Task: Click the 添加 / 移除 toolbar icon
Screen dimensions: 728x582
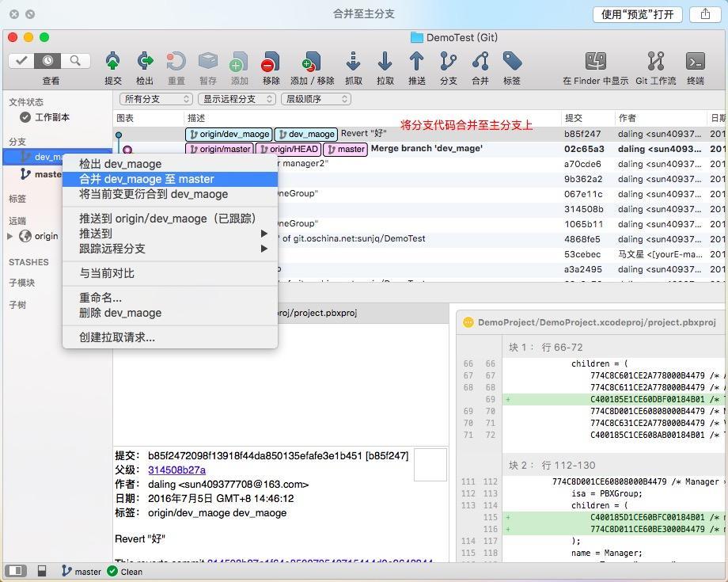Action: tap(312, 62)
